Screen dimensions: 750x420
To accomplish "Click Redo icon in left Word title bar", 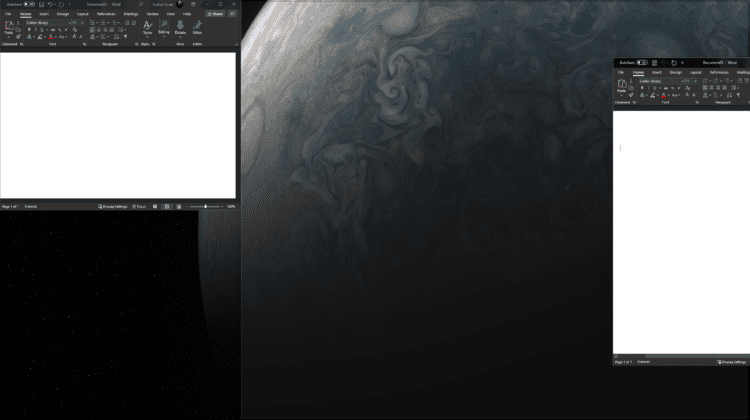I will pyautogui.click(x=61, y=4).
